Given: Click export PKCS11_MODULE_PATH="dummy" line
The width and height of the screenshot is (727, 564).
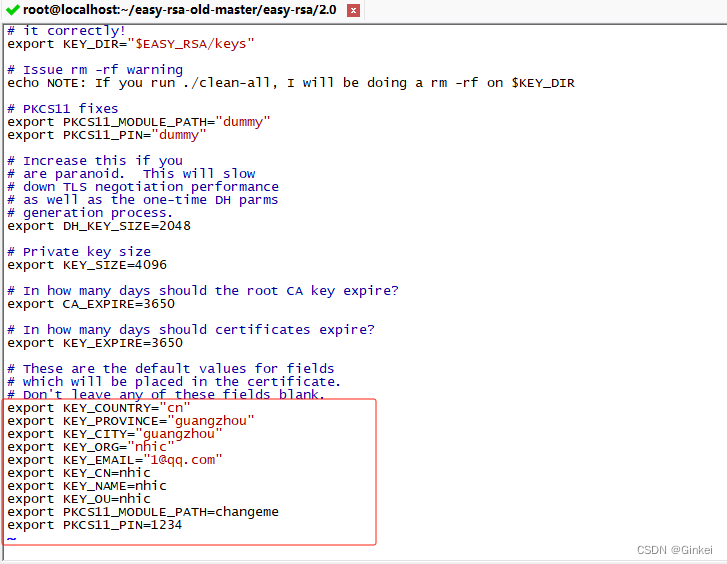Looking at the screenshot, I should click(139, 122).
